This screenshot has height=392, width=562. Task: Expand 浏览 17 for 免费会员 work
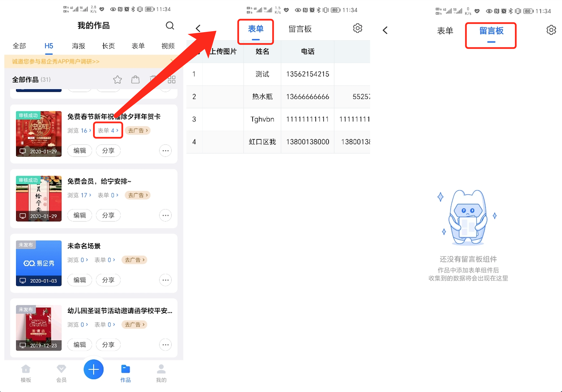pos(80,195)
